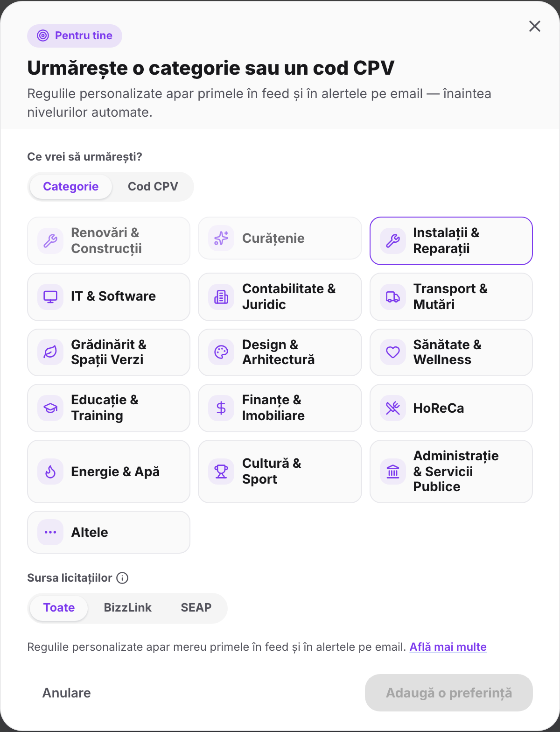The width and height of the screenshot is (560, 732).
Task: Click the info icon next to Sursa licitațiilor
Action: [x=122, y=578]
